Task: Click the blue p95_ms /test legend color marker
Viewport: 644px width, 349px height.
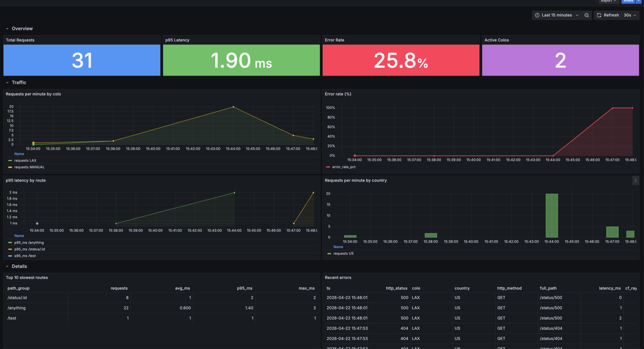Action: 10,256
